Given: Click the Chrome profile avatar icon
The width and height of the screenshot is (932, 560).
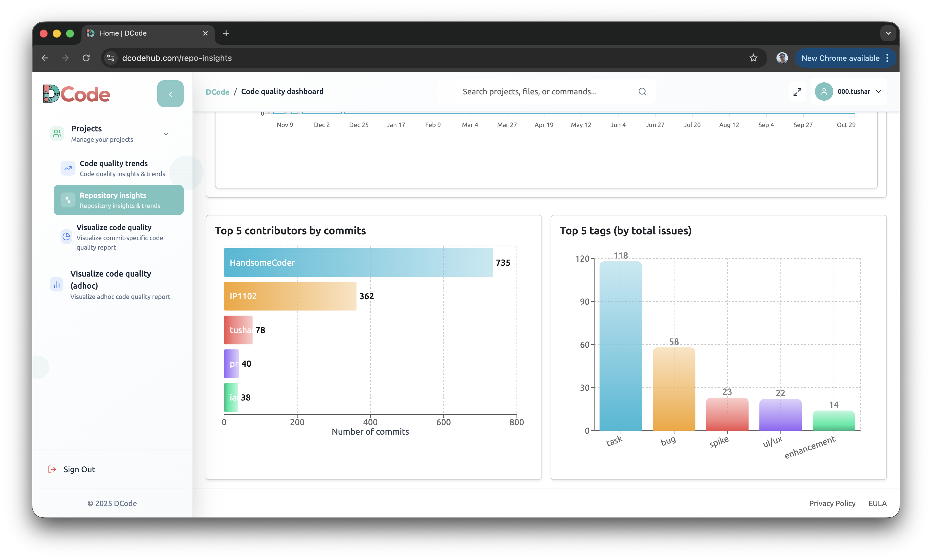Looking at the screenshot, I should point(782,58).
